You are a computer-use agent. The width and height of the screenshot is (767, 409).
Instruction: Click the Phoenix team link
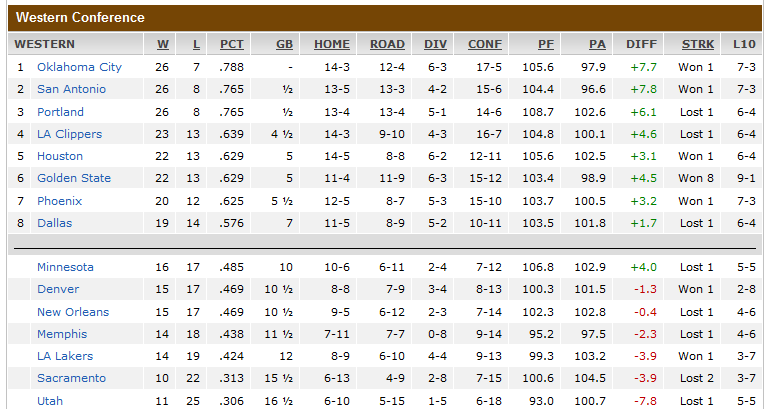[x=59, y=201]
